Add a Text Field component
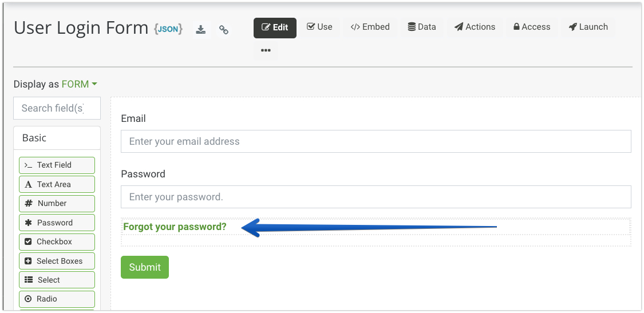Screen dimensions: 644x313 point(57,165)
